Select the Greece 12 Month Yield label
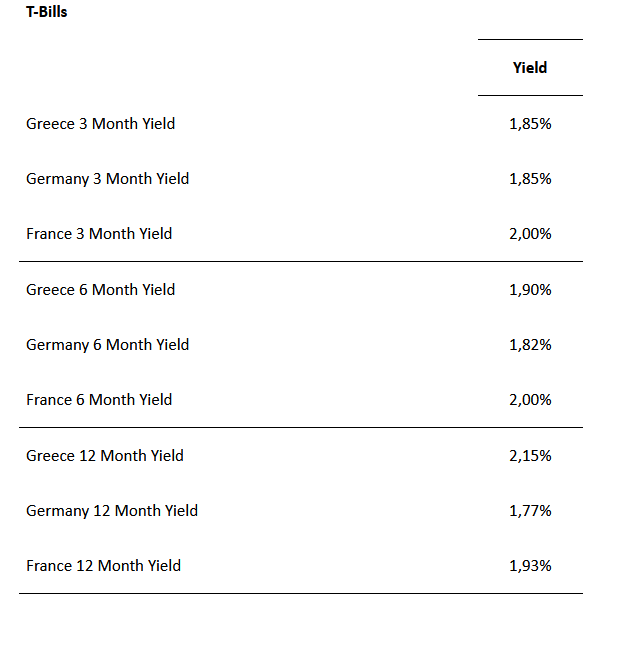Image resolution: width=624 pixels, height=647 pixels. (x=105, y=456)
